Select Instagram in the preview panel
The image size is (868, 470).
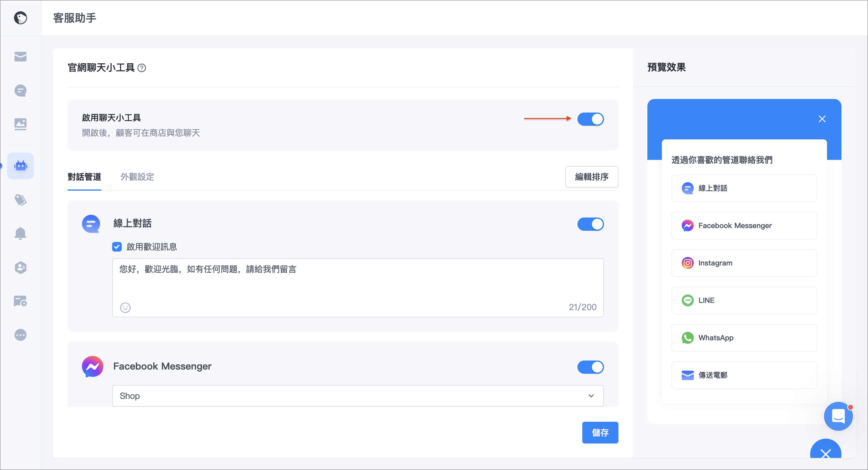tap(744, 263)
